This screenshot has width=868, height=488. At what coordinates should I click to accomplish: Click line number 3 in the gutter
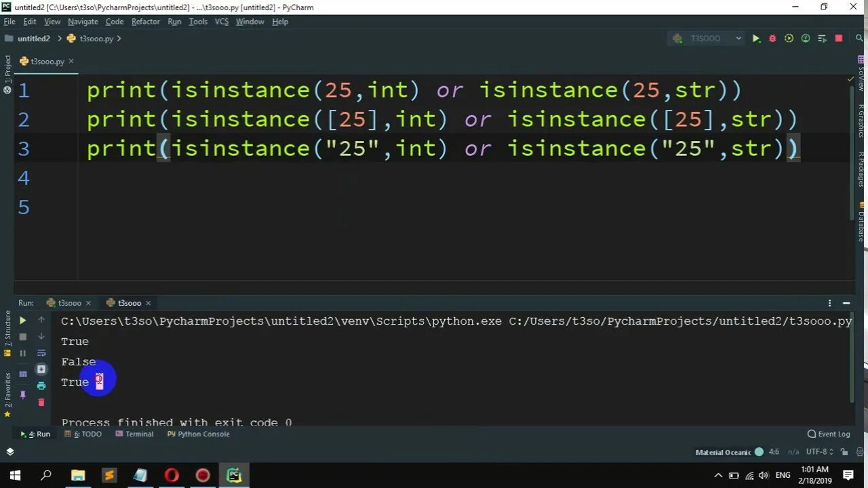click(x=24, y=148)
